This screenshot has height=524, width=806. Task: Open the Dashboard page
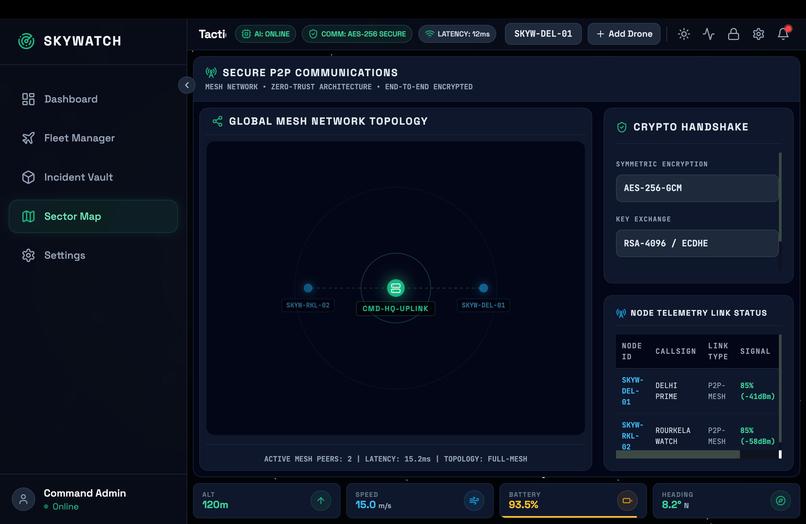[x=94, y=99]
